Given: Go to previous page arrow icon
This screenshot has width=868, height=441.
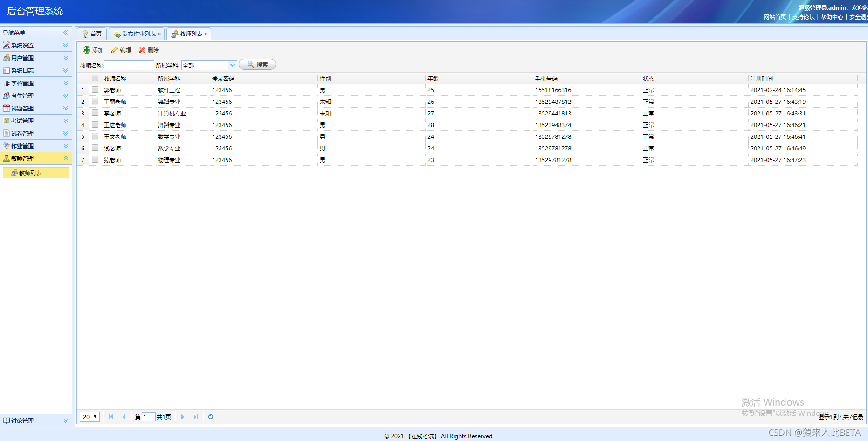Looking at the screenshot, I should (x=124, y=417).
